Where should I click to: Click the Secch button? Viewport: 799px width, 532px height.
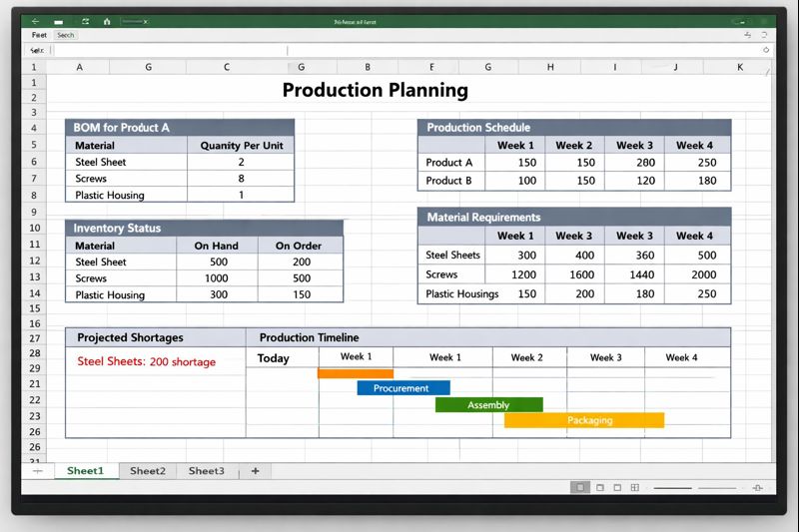[x=66, y=35]
